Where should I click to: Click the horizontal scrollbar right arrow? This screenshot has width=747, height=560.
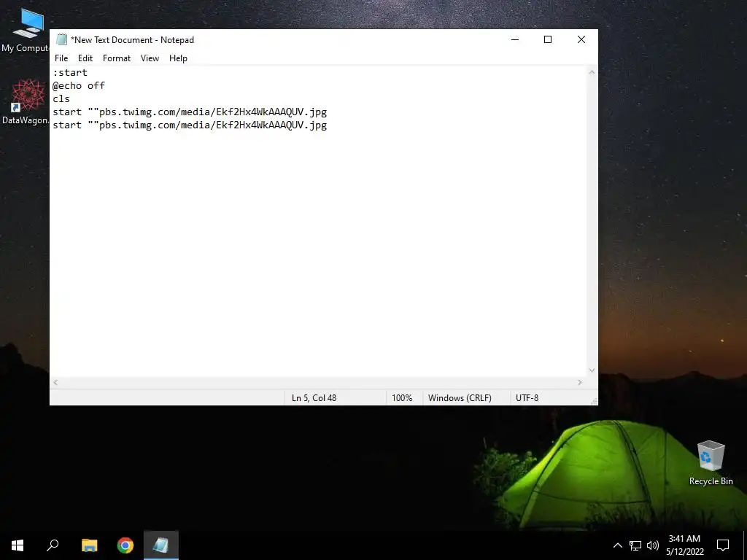580,382
